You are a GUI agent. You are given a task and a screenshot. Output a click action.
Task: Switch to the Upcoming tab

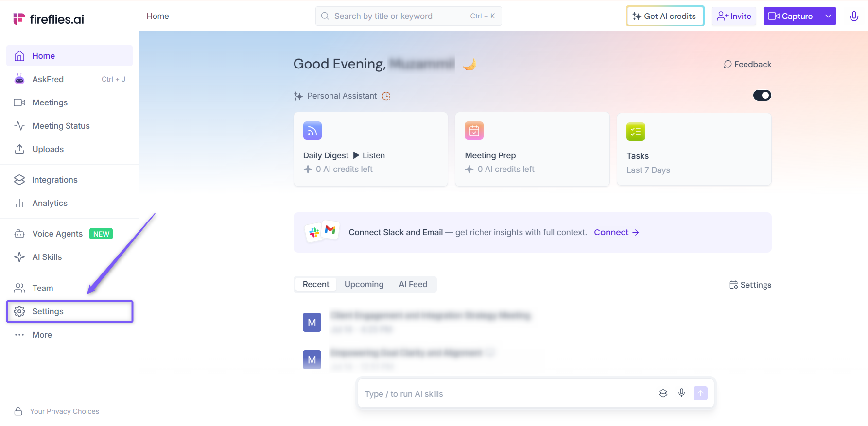click(x=364, y=284)
